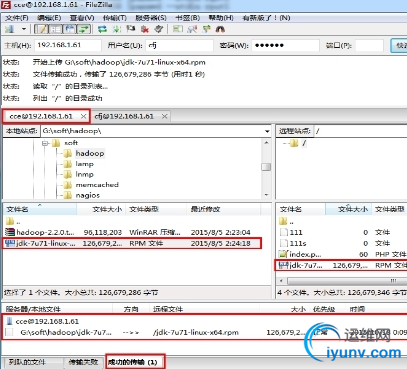Click the remote list horizontal scroll-left arrow
This screenshot has height=369, width=407.
coord(282,281)
